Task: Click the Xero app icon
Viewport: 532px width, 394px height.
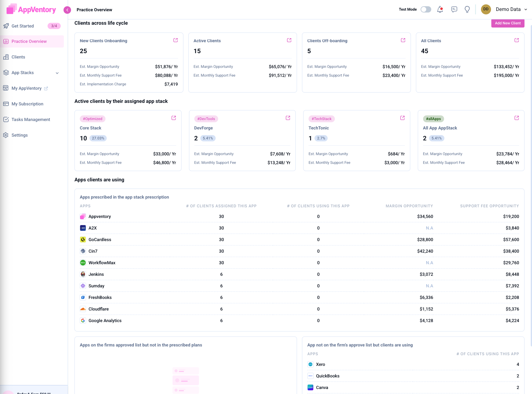Action: pos(310,364)
